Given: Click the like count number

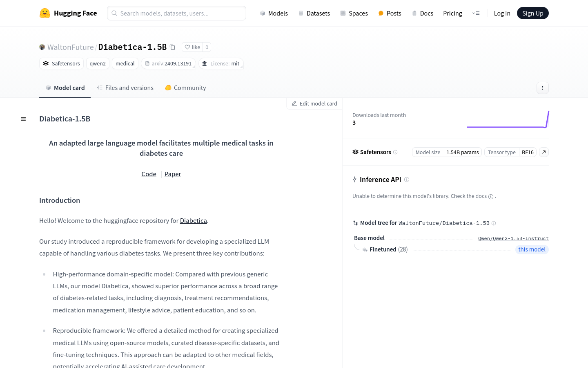Looking at the screenshot, I should click(207, 47).
